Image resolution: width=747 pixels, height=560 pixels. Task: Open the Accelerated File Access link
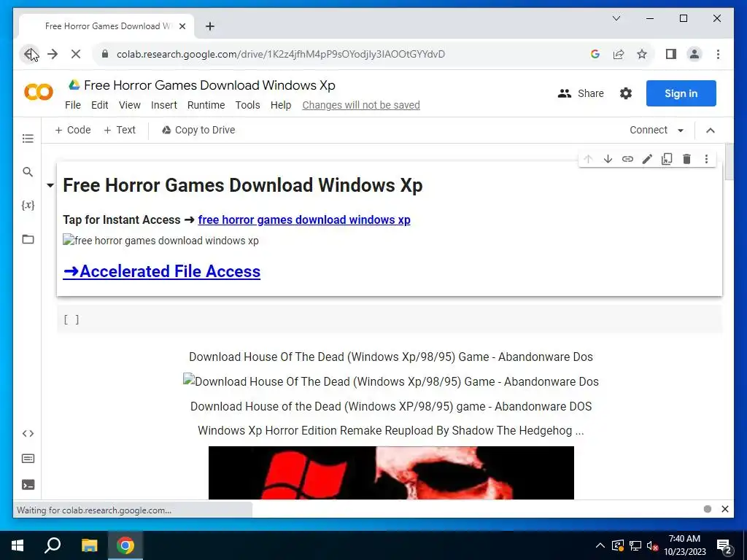click(x=161, y=271)
